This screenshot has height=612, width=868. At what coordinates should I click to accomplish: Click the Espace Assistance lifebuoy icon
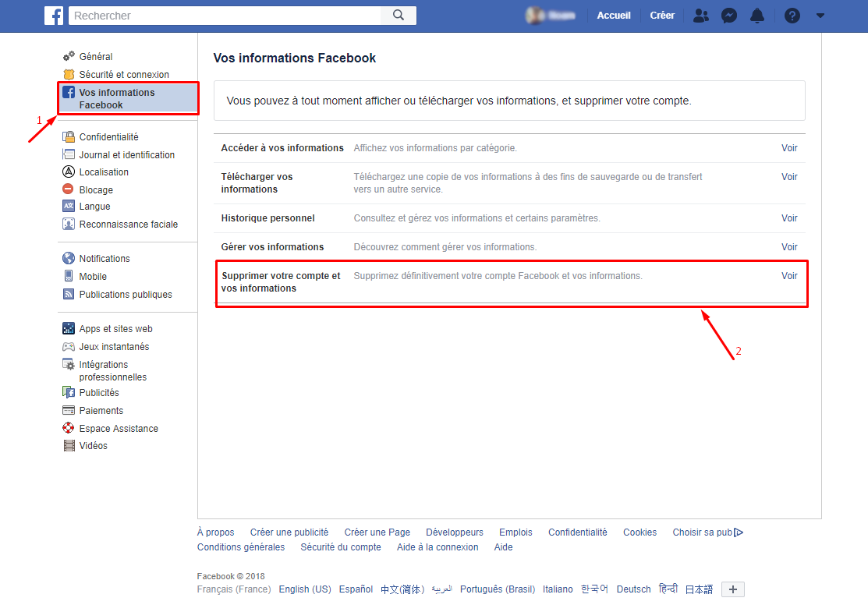(68, 428)
